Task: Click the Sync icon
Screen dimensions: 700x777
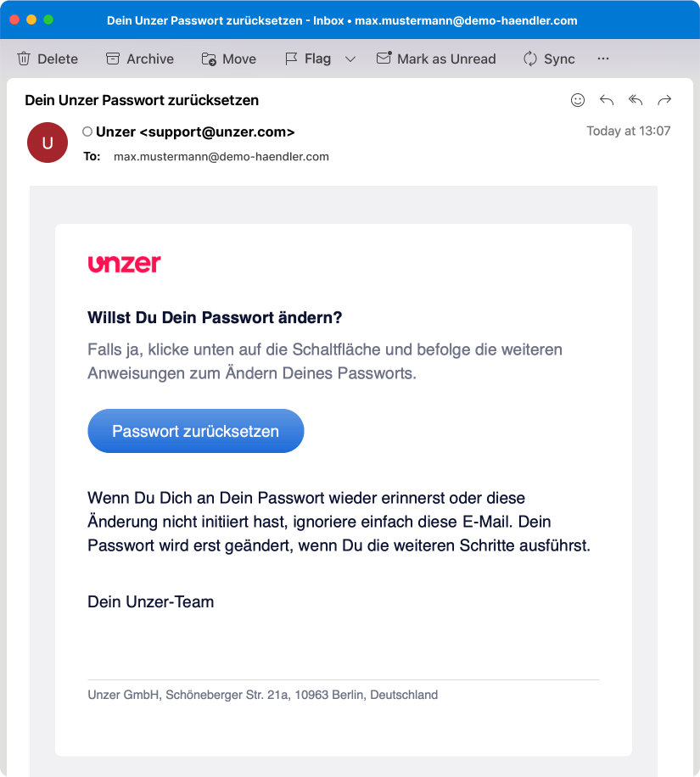Action: point(530,59)
